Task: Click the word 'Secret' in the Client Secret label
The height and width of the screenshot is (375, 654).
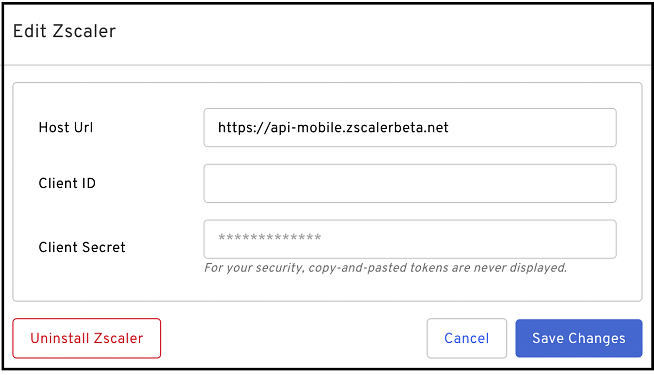Action: pos(105,247)
